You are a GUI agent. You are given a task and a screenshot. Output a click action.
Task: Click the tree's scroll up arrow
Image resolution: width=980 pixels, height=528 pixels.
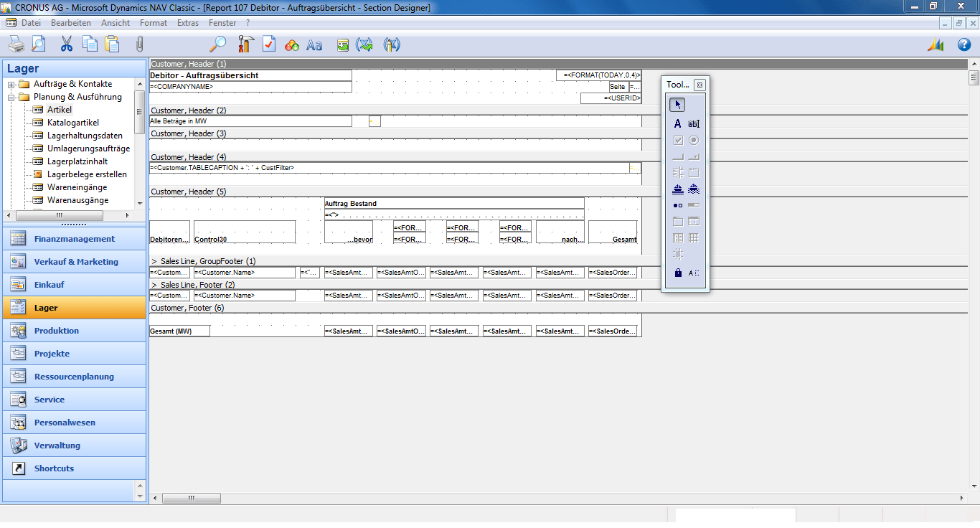(x=140, y=83)
